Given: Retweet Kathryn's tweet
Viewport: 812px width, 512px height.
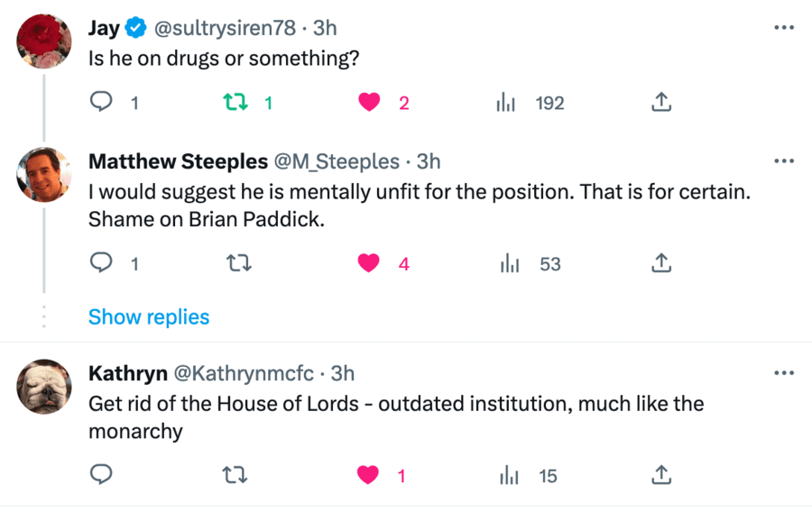Looking at the screenshot, I should point(235,475).
